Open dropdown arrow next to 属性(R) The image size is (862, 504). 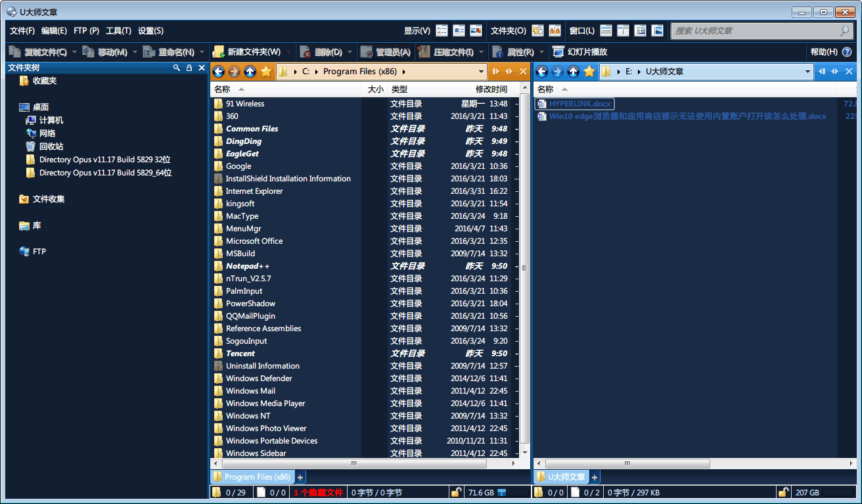coord(541,52)
